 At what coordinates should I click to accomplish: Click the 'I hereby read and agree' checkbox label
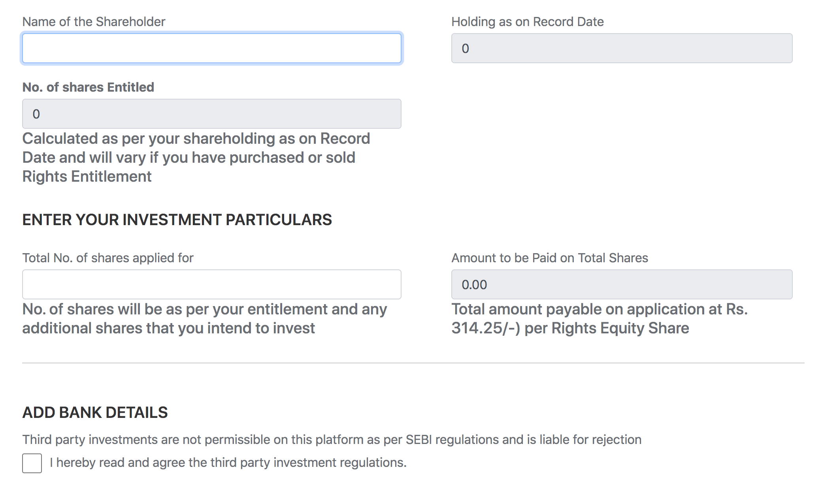click(x=228, y=463)
